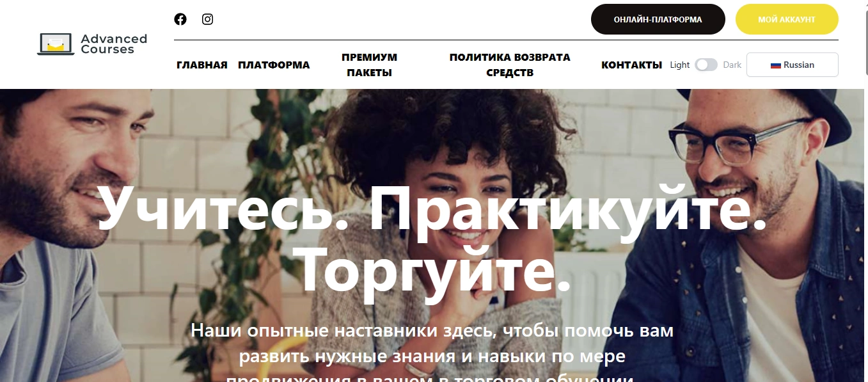The height and width of the screenshot is (382, 868).
Task: Open the Russian language dropdown
Action: (x=793, y=65)
